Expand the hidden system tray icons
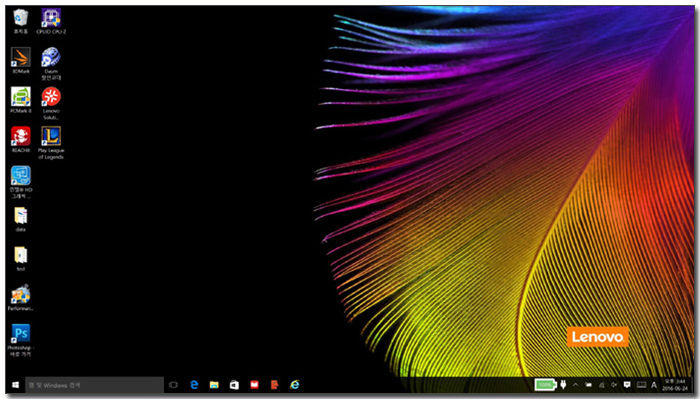700x399 pixels. point(575,385)
